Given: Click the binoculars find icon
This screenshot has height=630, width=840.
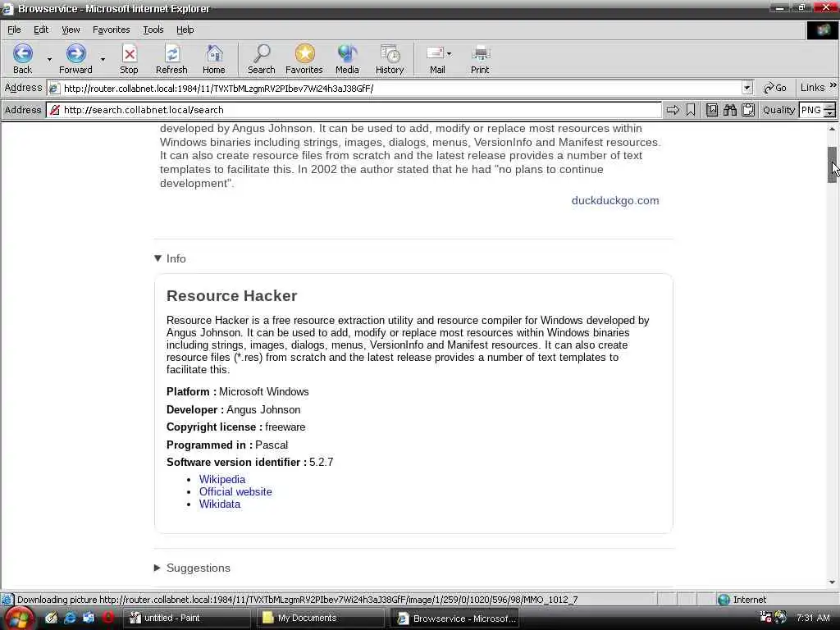Looking at the screenshot, I should [x=729, y=110].
